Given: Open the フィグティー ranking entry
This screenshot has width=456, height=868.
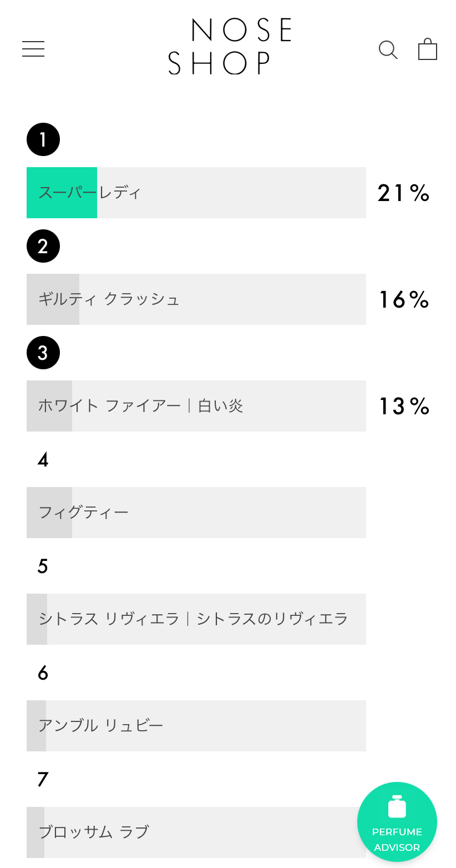Looking at the screenshot, I should coord(196,513).
